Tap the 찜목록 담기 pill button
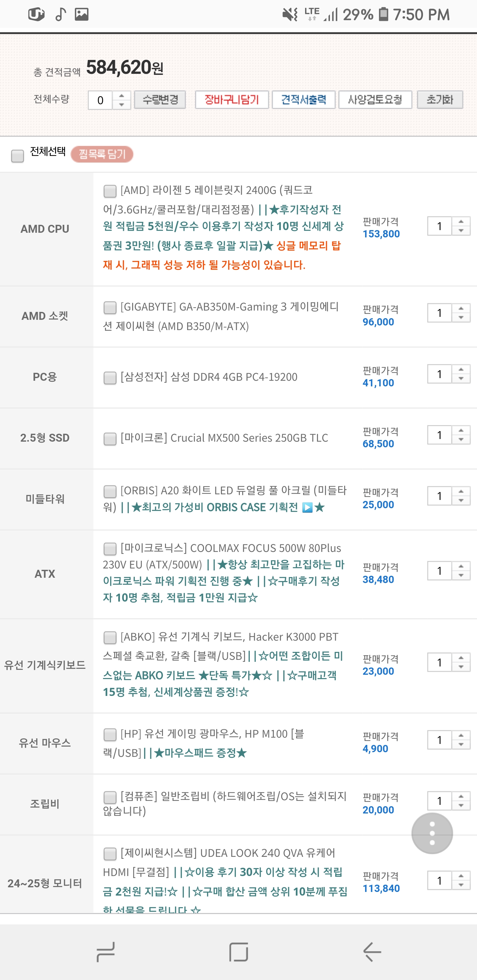 point(102,154)
